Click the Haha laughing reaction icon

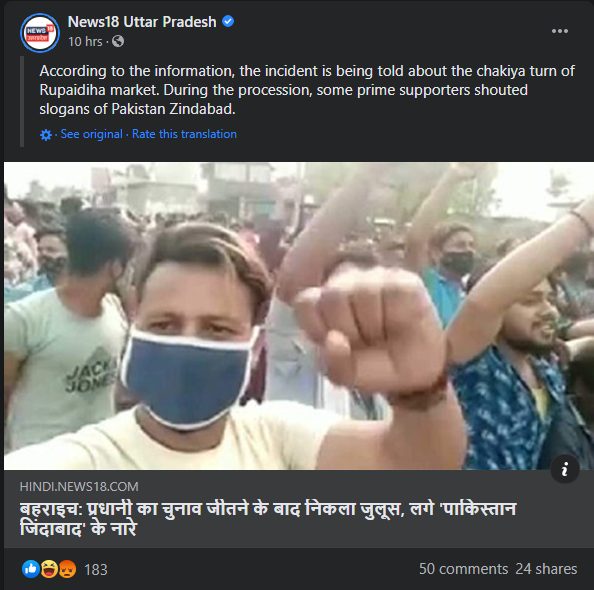pyautogui.click(x=49, y=569)
